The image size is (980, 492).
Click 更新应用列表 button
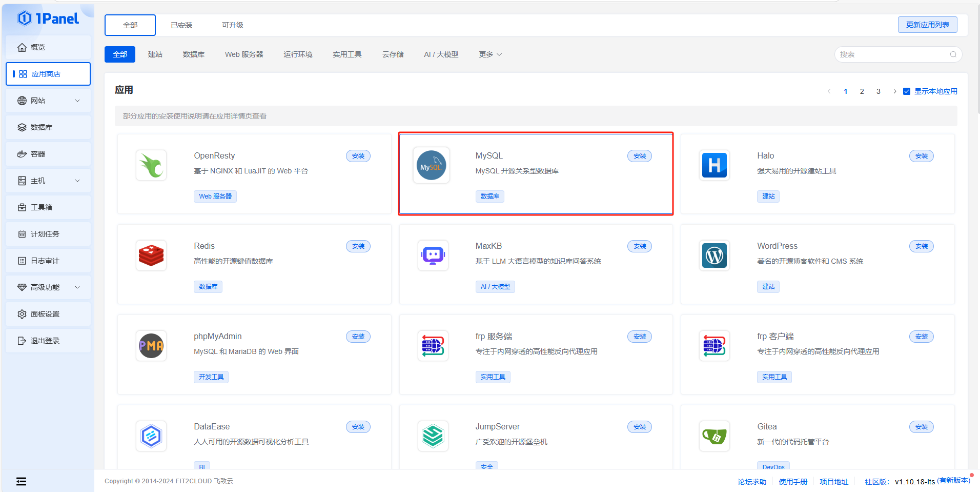pyautogui.click(x=928, y=25)
